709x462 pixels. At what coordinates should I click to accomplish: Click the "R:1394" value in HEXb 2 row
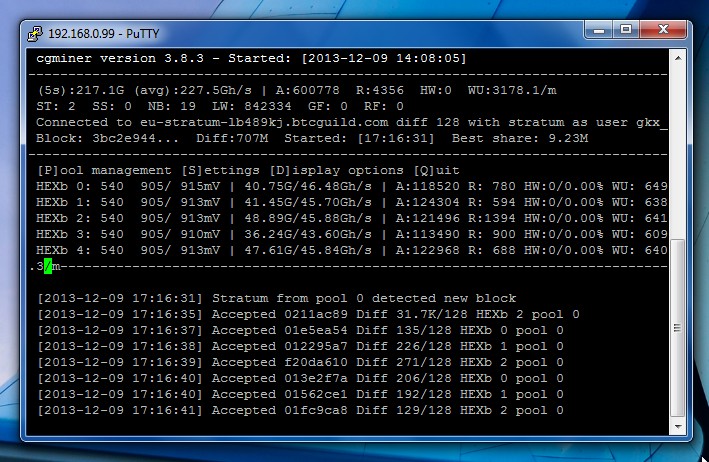tap(492, 218)
